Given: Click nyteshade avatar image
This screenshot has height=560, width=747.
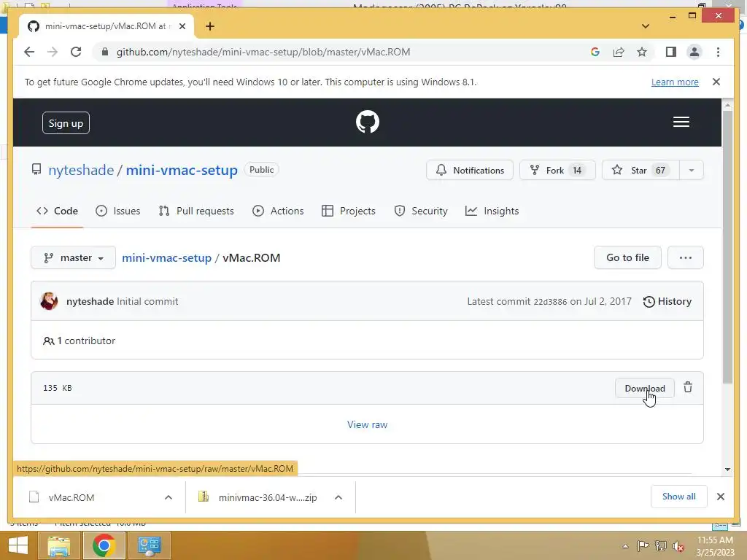Looking at the screenshot, I should [49, 301].
